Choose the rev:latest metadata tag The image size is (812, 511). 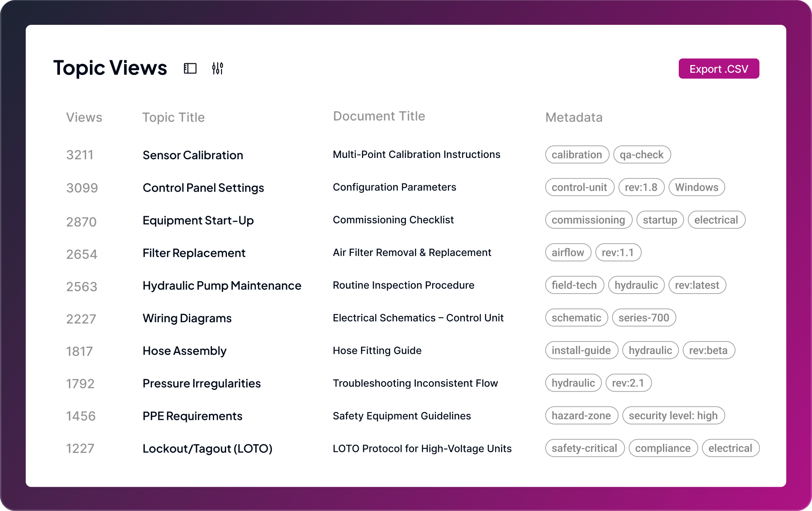697,285
